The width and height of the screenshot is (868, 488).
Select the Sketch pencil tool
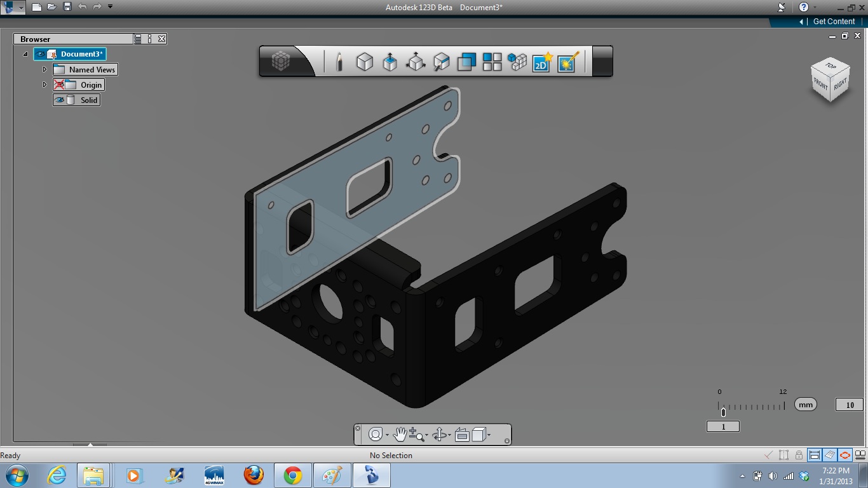coord(339,62)
